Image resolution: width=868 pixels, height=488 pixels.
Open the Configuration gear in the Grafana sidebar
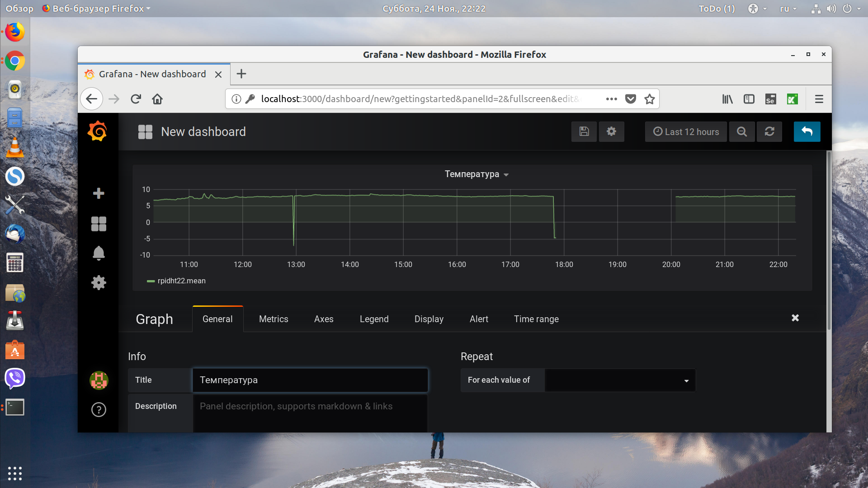[x=99, y=283]
